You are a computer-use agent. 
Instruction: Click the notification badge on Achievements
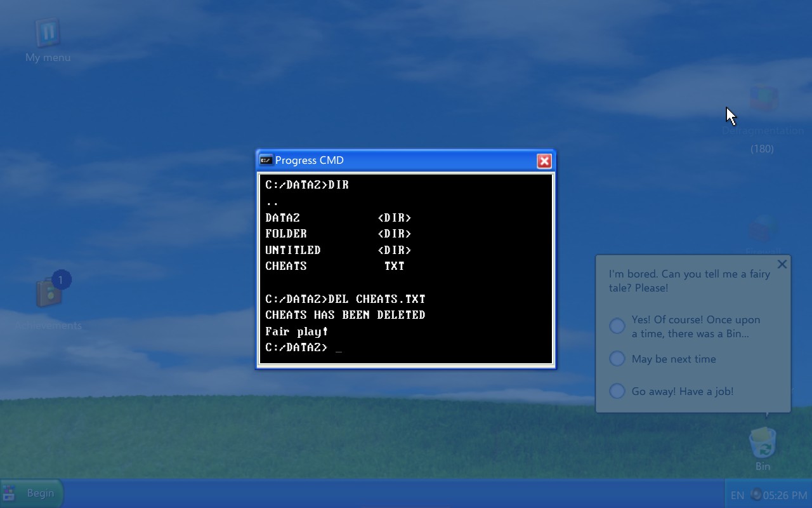coord(61,279)
